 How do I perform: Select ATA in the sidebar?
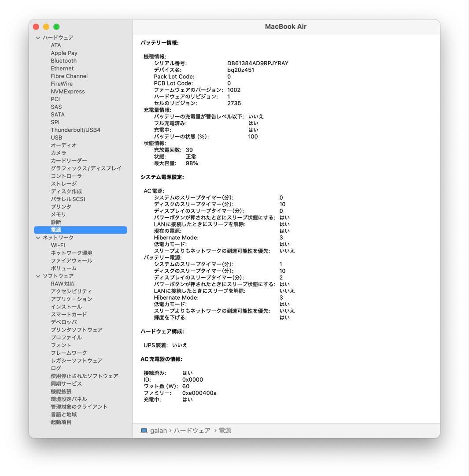(56, 45)
